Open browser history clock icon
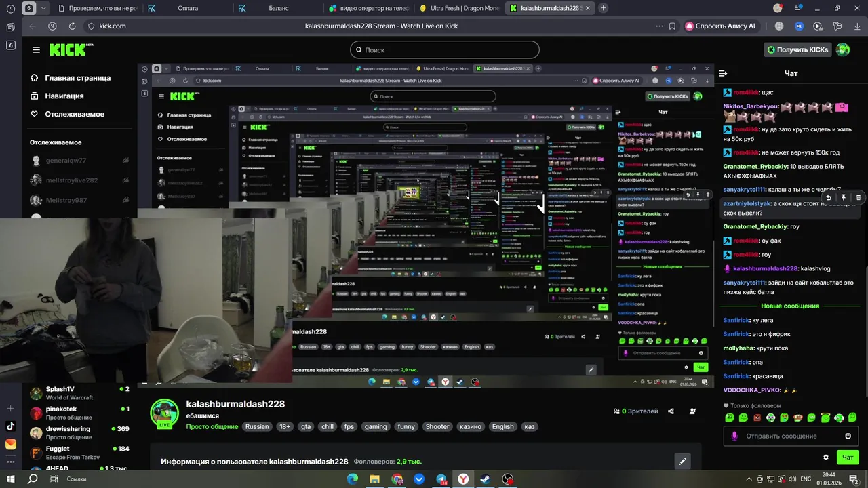The height and width of the screenshot is (488, 868). tap(10, 8)
